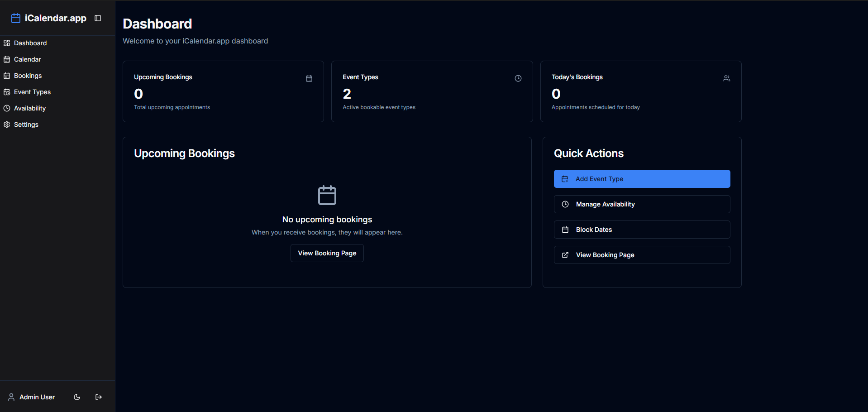Collapse the sidebar panel
This screenshot has width=868, height=412.
click(x=98, y=18)
